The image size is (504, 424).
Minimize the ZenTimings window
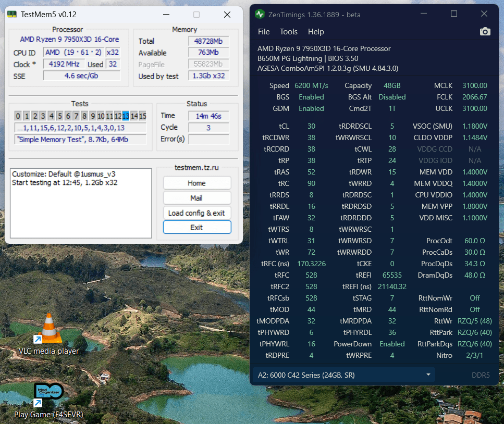click(424, 14)
